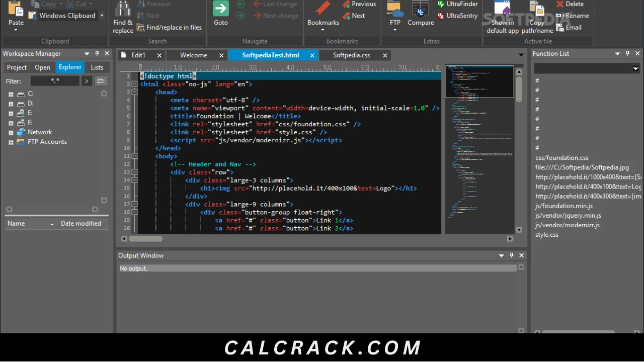
Task: Pin the Output Window panel
Action: pos(511,255)
